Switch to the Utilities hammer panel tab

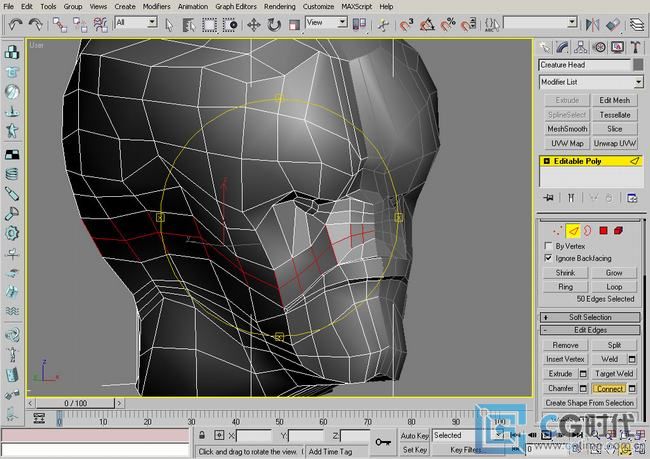pyautogui.click(x=635, y=47)
